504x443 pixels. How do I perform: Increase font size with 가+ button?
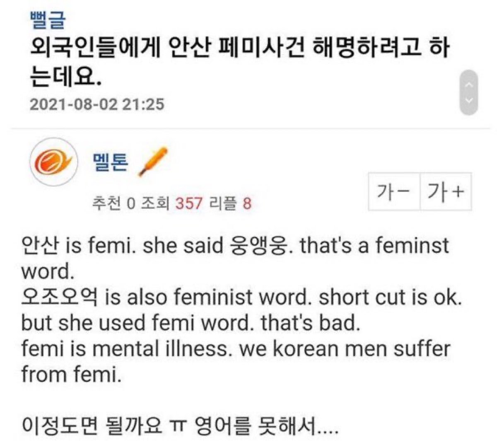tap(446, 191)
